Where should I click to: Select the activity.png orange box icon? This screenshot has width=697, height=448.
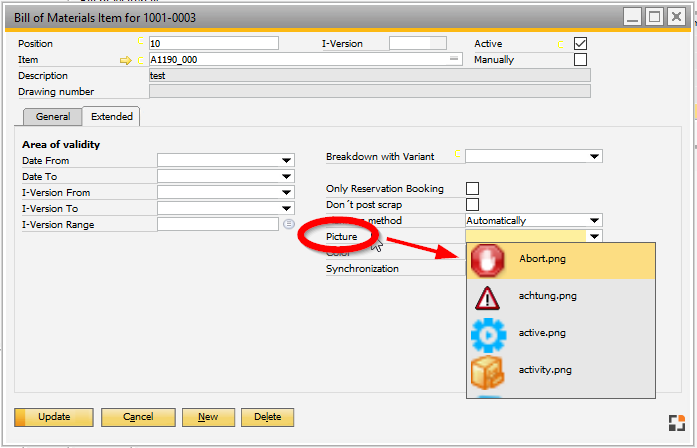[489, 370]
